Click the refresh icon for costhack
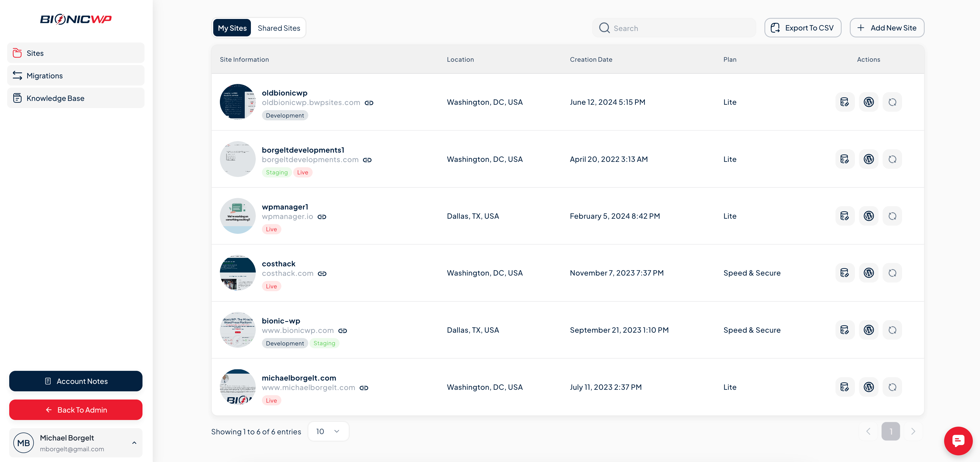 pyautogui.click(x=892, y=273)
